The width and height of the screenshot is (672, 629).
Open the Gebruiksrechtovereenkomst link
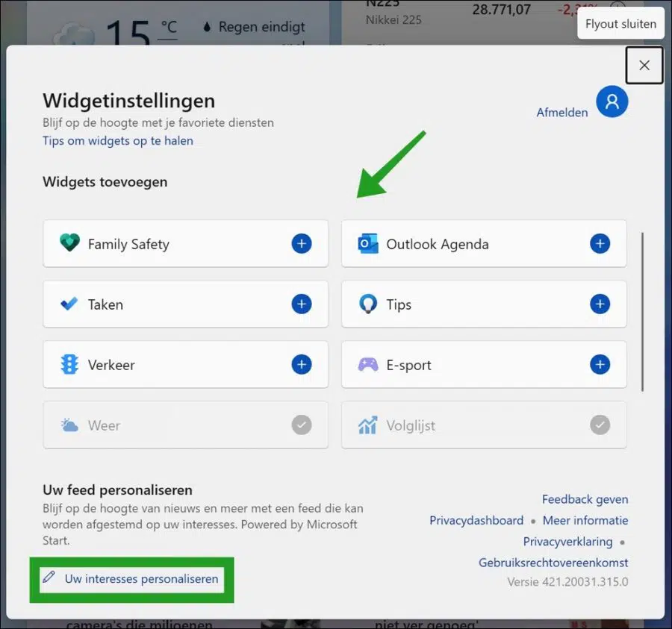pyautogui.click(x=553, y=562)
